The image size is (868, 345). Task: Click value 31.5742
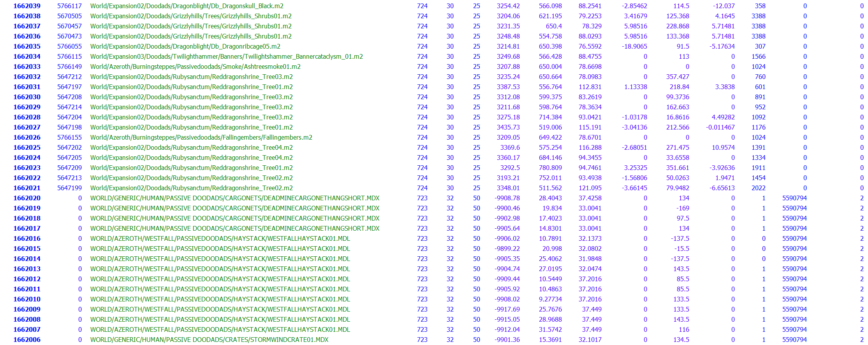coord(550,329)
